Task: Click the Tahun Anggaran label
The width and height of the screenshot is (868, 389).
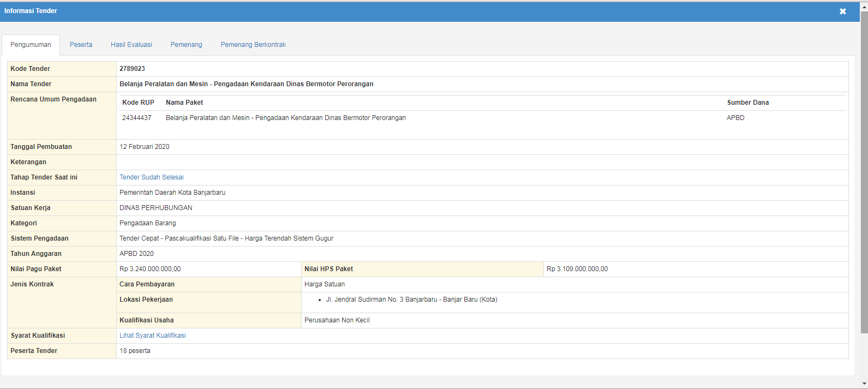Action: (36, 254)
